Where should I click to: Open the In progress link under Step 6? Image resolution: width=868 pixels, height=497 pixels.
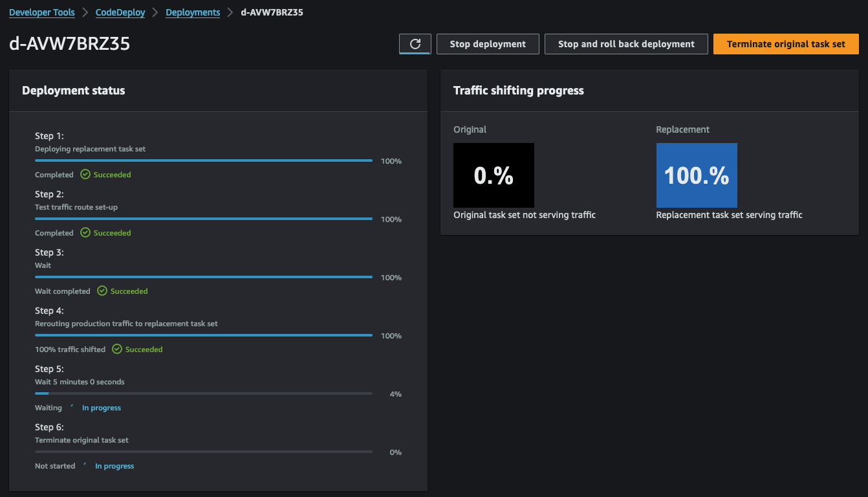(114, 465)
